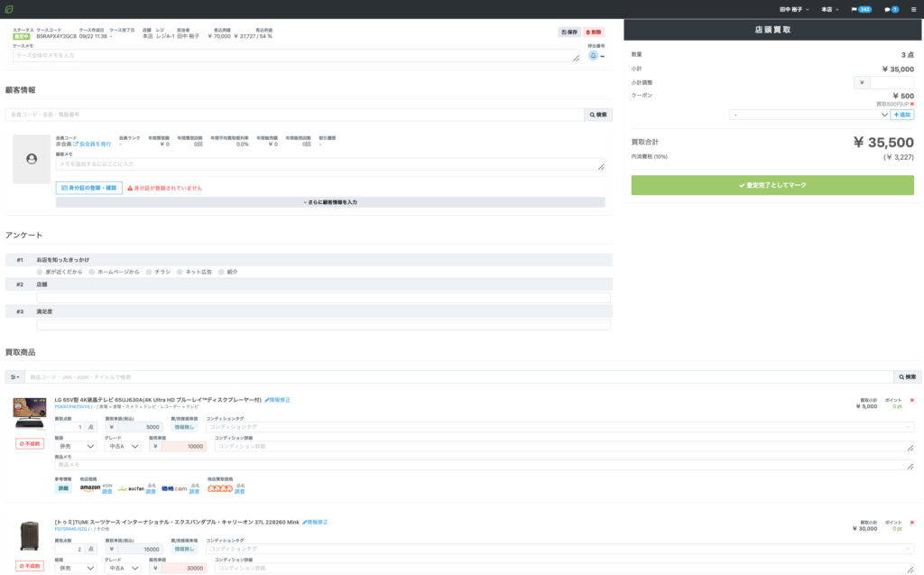The width and height of the screenshot is (924, 575).
Task: Click the TUMI purchase price 15000 field
Action: [140, 549]
